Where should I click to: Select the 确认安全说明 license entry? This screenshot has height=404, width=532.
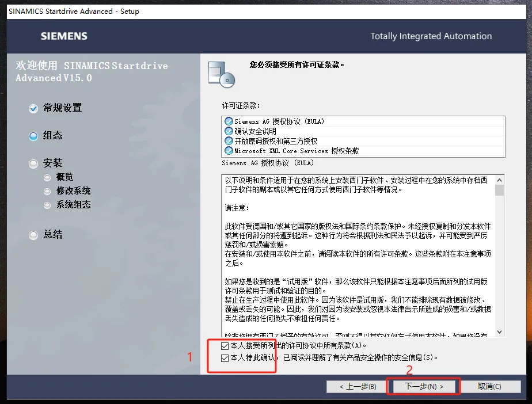363,131
